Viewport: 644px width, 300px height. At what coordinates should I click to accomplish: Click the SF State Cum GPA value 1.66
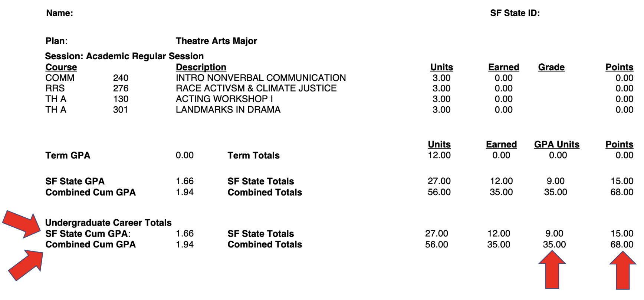185,234
